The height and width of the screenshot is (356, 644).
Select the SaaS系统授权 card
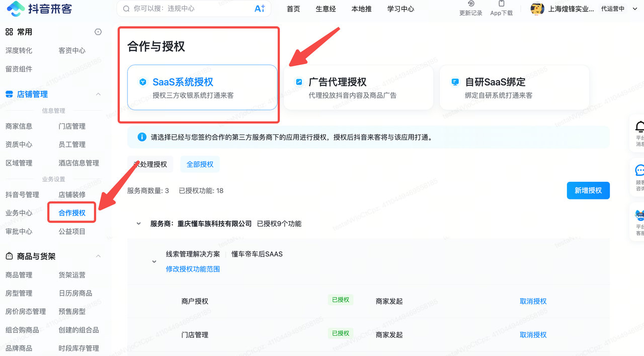tap(202, 87)
